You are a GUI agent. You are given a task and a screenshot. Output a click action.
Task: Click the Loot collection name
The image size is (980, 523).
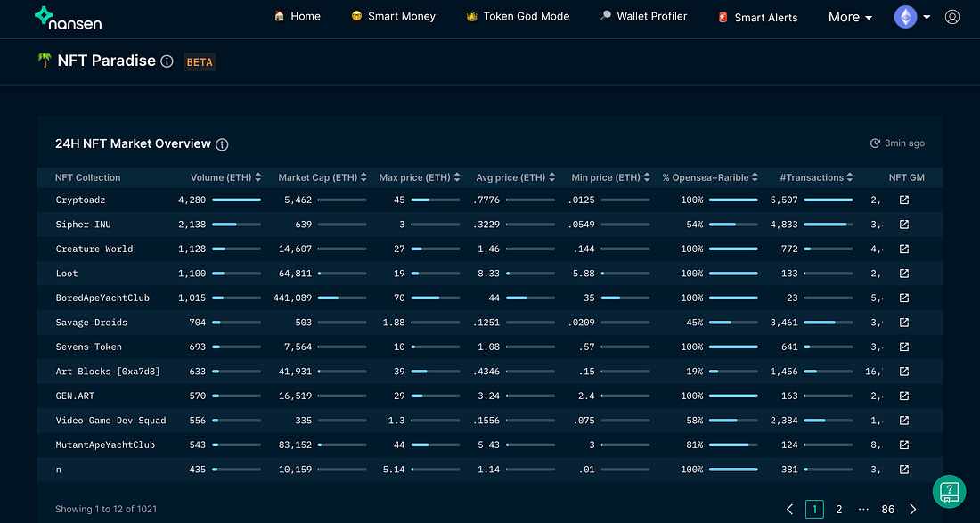point(67,273)
